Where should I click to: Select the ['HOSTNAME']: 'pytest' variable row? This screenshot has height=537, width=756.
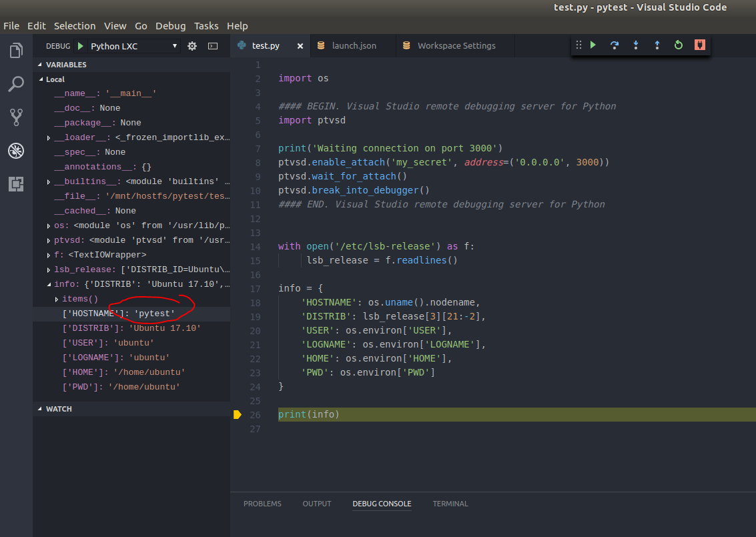(x=131, y=314)
